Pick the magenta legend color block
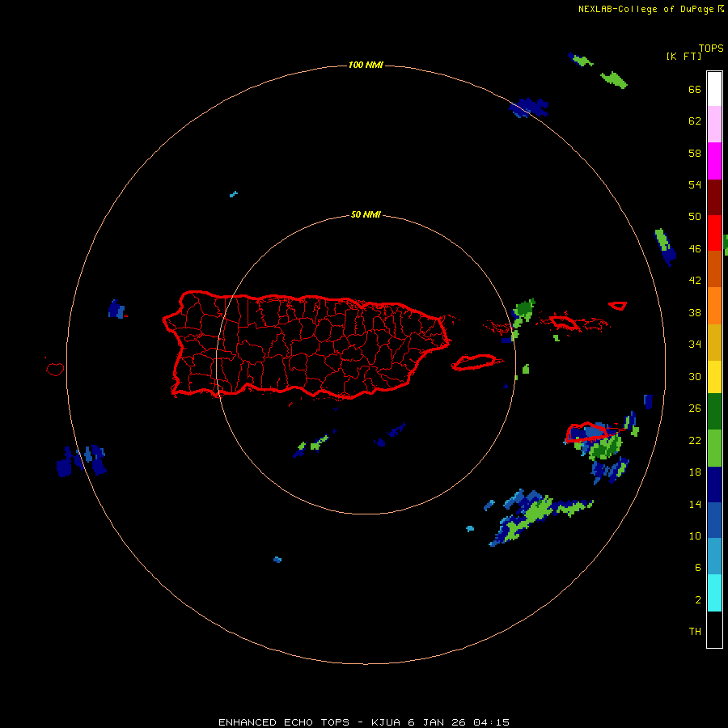Screen dimensions: 728x728 coord(714,161)
